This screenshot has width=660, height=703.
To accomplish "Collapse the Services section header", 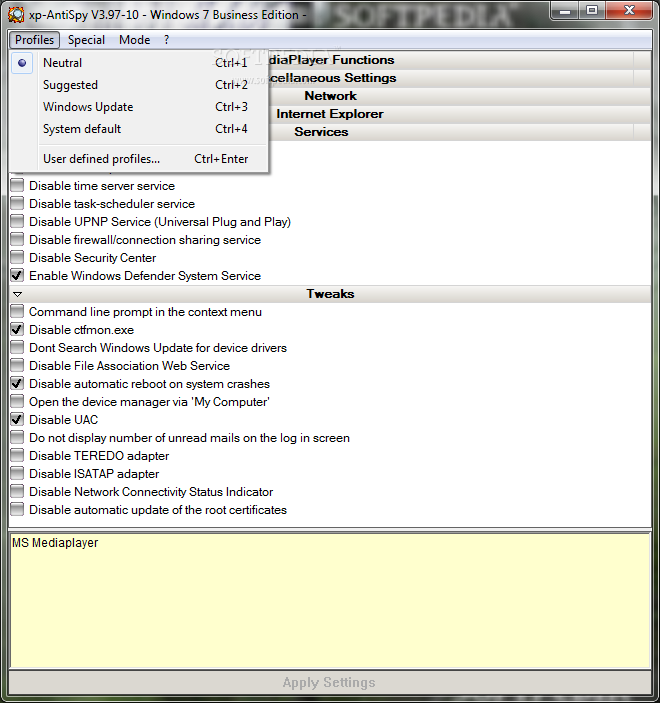I will click(x=459, y=132).
